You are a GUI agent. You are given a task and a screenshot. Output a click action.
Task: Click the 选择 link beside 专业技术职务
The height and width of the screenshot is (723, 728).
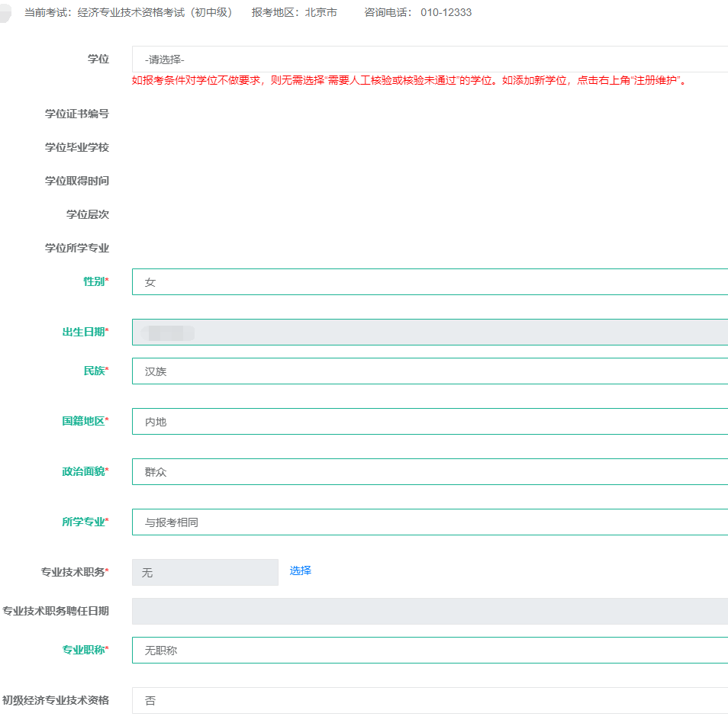click(x=300, y=570)
